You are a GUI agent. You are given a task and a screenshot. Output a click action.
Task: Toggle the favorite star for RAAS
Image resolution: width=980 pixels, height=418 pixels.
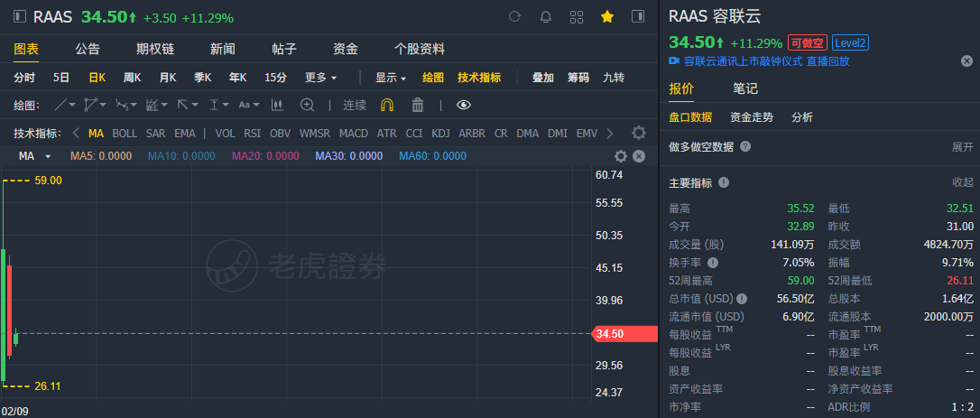coord(607,17)
